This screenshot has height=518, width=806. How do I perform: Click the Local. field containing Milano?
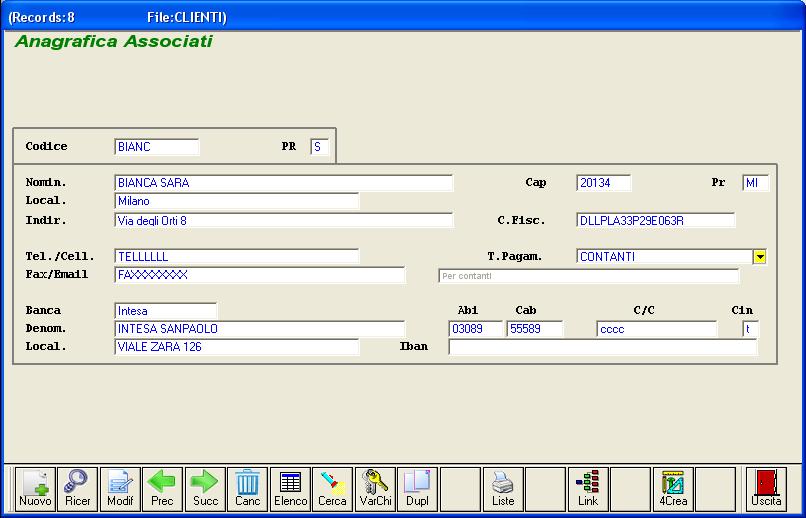tap(236, 201)
